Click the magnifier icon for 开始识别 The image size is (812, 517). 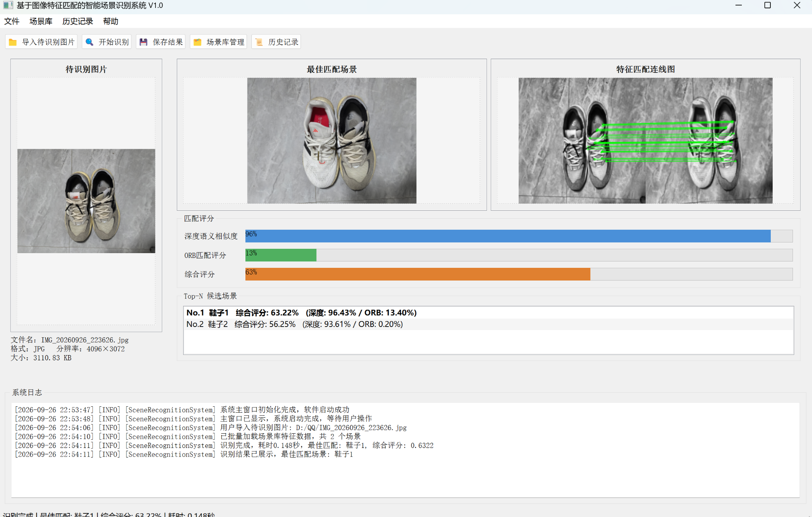tap(90, 42)
